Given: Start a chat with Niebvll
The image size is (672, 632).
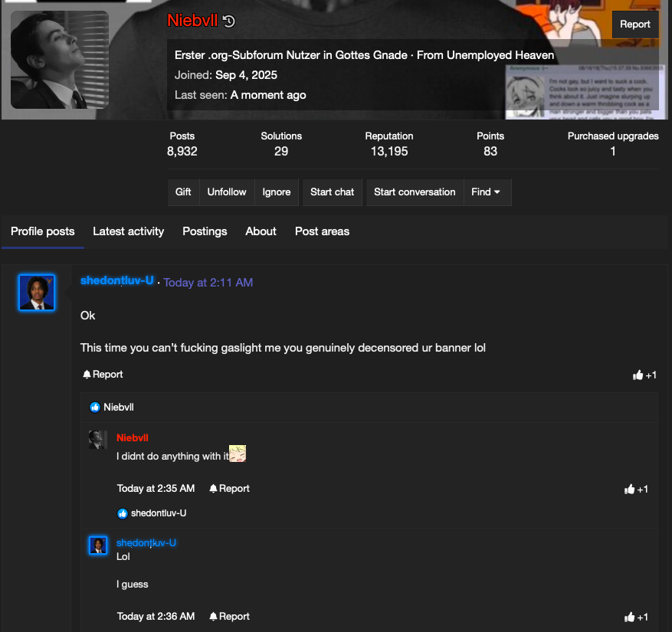Looking at the screenshot, I should [332, 192].
